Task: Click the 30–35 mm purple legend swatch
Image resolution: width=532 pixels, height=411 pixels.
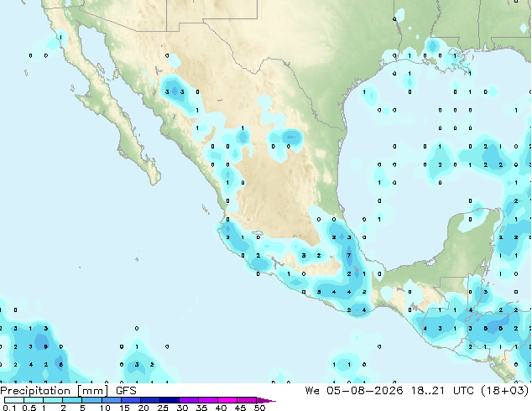Action: 189,400
